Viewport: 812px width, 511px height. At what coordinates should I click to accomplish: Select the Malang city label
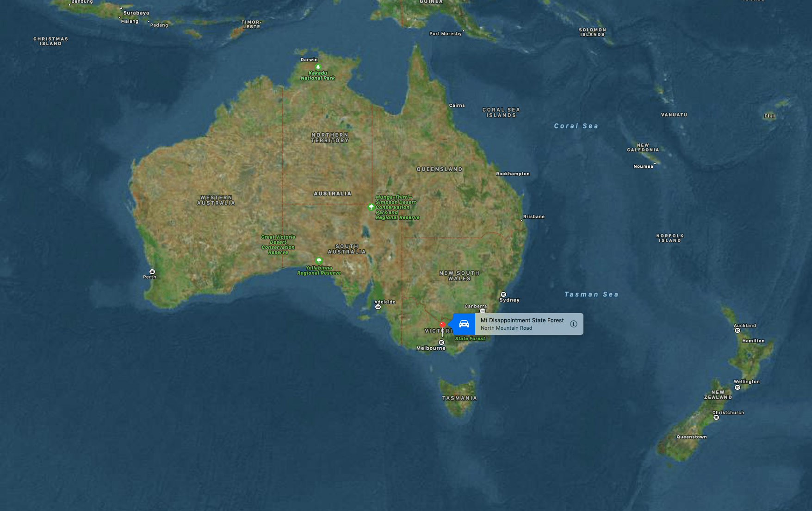coord(130,21)
